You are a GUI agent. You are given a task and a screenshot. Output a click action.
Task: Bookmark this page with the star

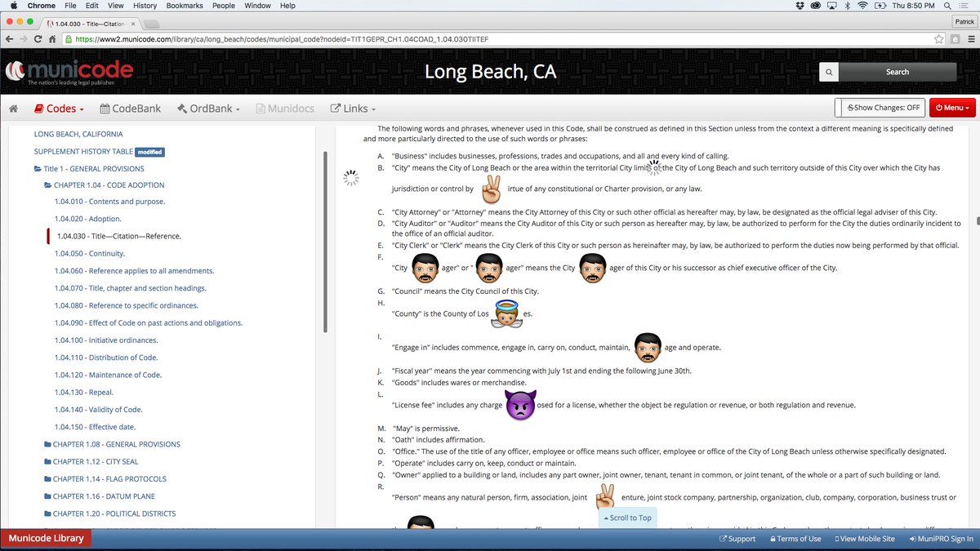click(x=938, y=38)
